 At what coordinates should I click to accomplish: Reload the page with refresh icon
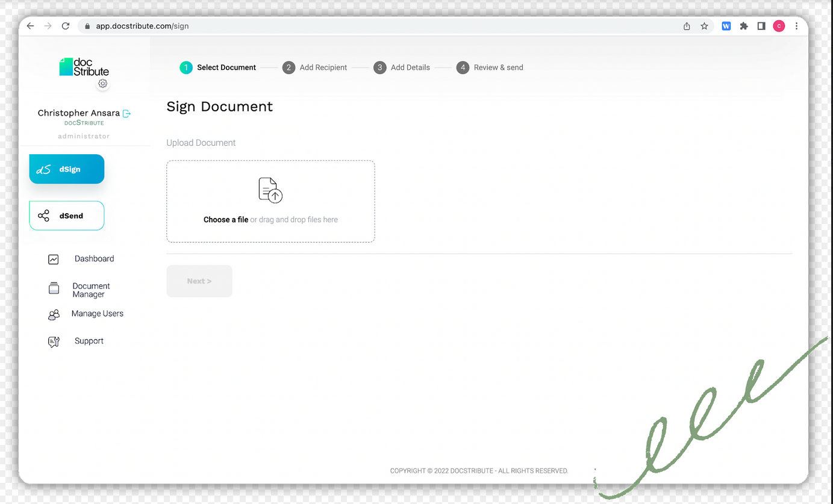(x=66, y=26)
